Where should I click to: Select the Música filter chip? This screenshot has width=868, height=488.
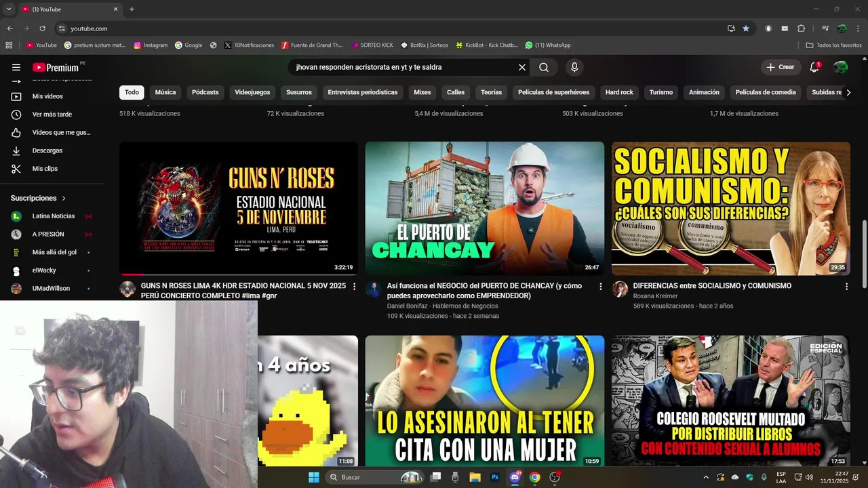coord(165,92)
